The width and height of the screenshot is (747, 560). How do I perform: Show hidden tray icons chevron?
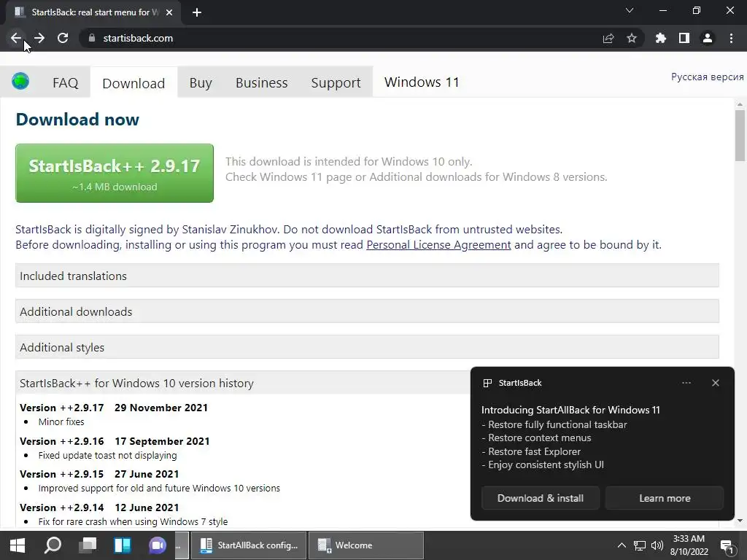pos(622,545)
